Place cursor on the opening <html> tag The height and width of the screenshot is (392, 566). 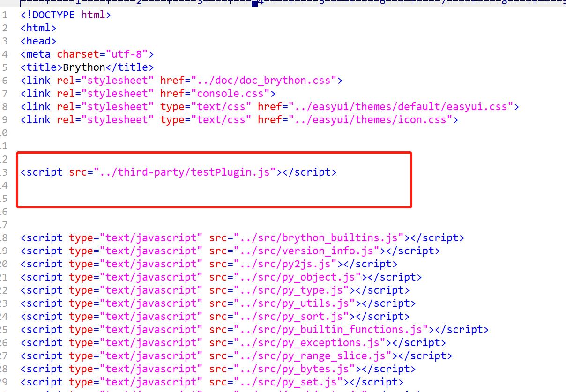tap(38, 28)
